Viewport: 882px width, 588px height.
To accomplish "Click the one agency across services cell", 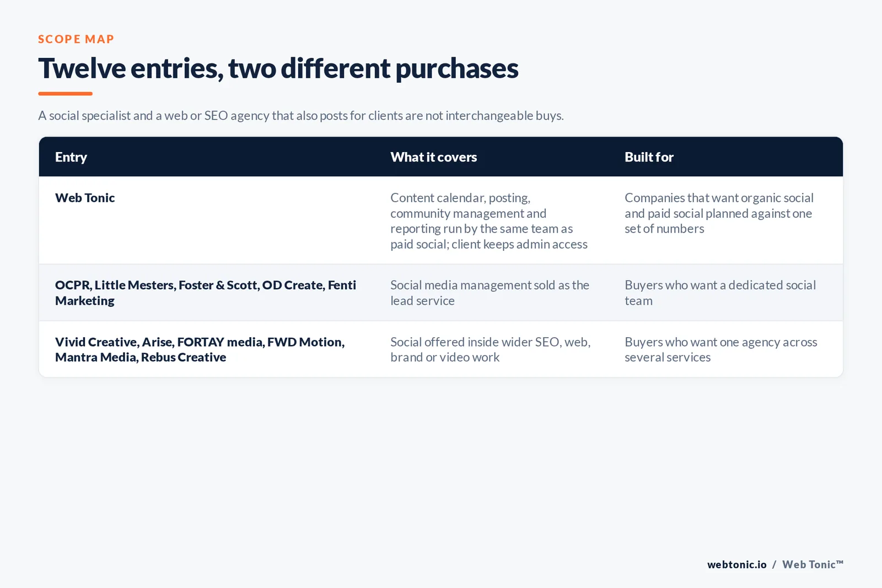I will [721, 349].
